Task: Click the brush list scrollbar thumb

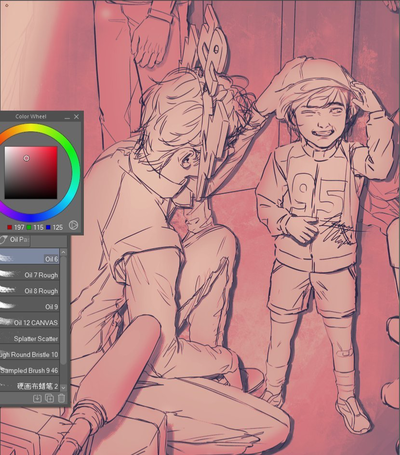Action: 63,310
